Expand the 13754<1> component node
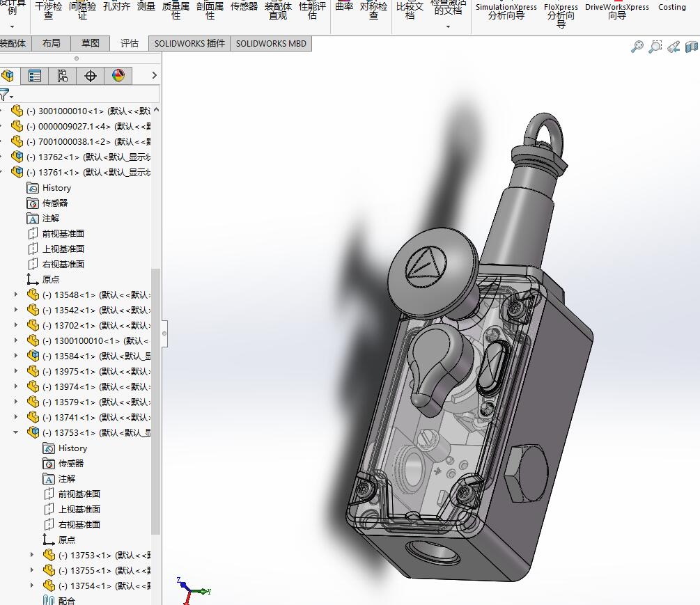The height and width of the screenshot is (605, 700). pyautogui.click(x=32, y=586)
